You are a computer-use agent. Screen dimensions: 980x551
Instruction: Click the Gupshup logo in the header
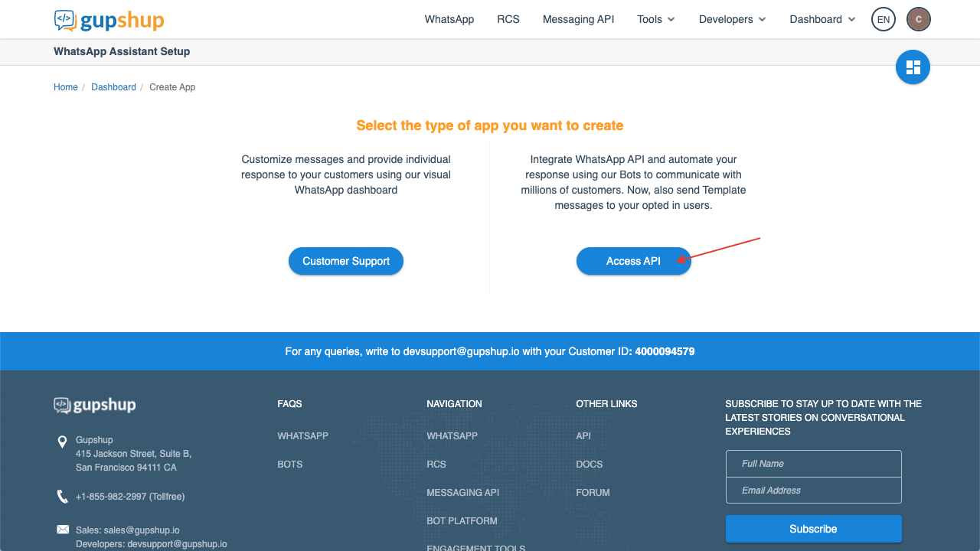point(109,20)
